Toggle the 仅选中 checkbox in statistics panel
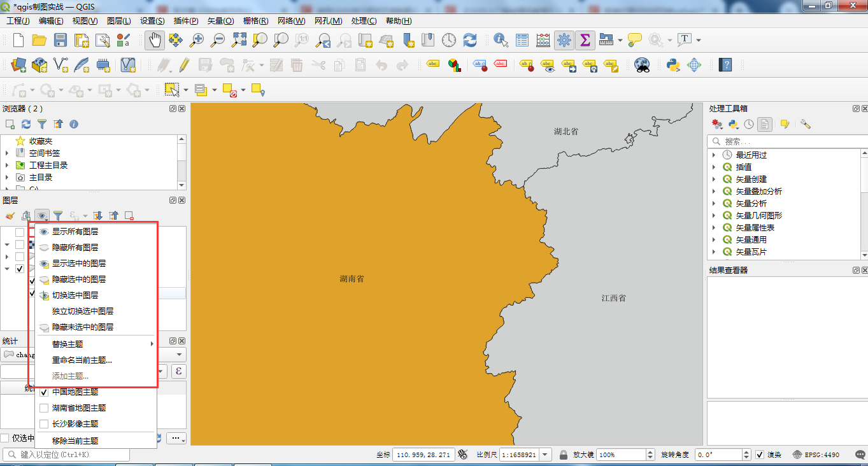This screenshot has width=868, height=466. coord(5,438)
